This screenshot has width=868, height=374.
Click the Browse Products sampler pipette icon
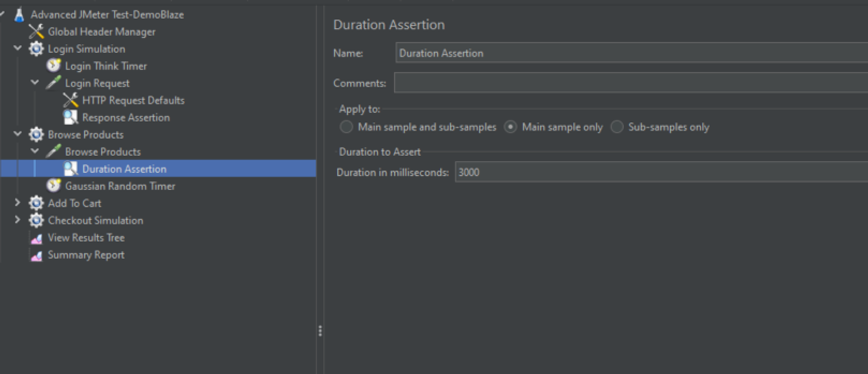tap(54, 152)
